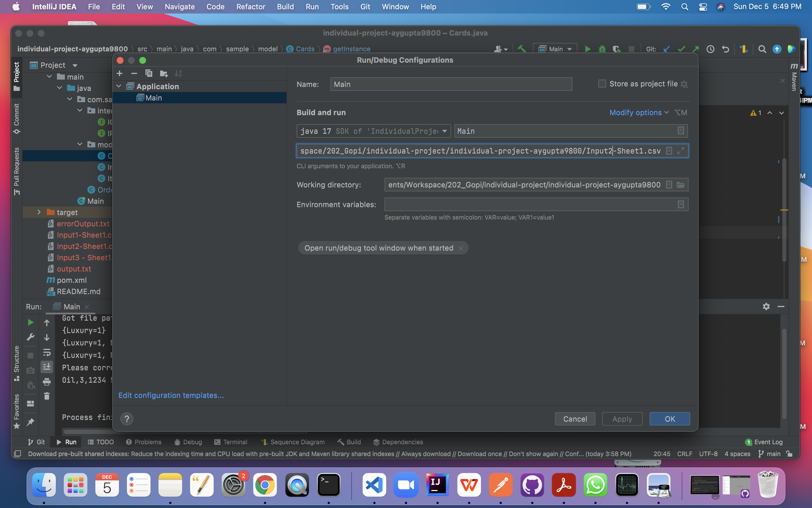The height and width of the screenshot is (508, 812).
Task: Open the Sequence Diagram tab
Action: (293, 442)
